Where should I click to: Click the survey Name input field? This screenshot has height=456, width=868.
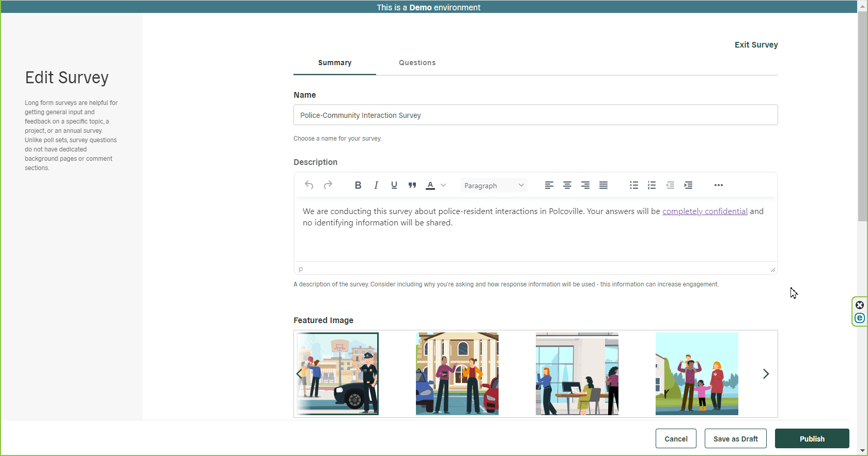[535, 115]
